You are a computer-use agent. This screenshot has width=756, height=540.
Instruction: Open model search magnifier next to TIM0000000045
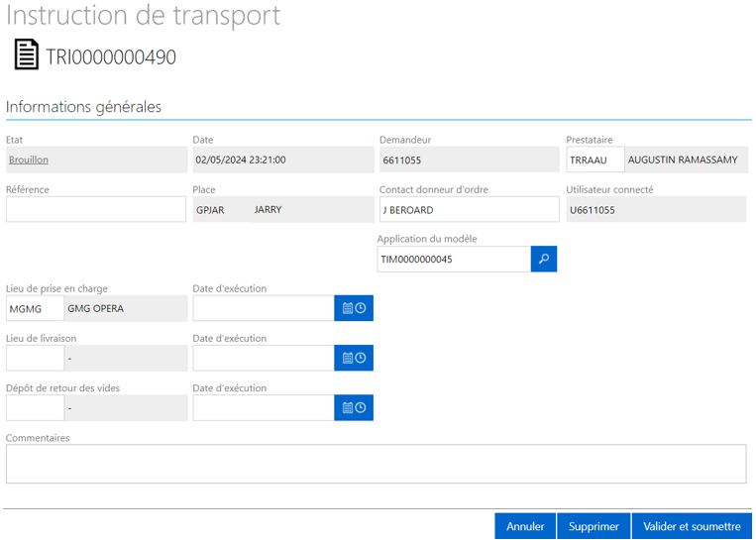pyautogui.click(x=544, y=259)
